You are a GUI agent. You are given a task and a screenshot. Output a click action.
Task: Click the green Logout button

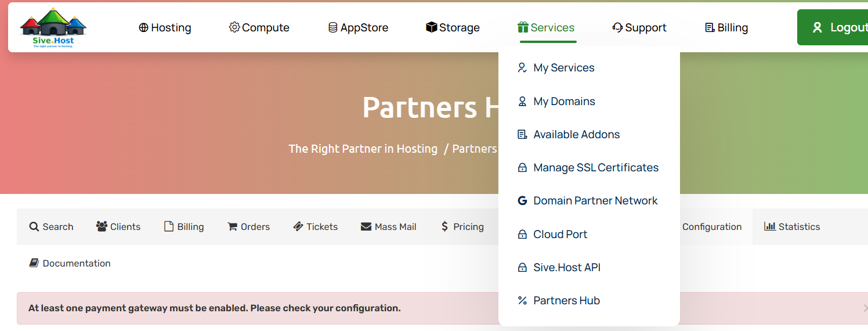coord(833,27)
